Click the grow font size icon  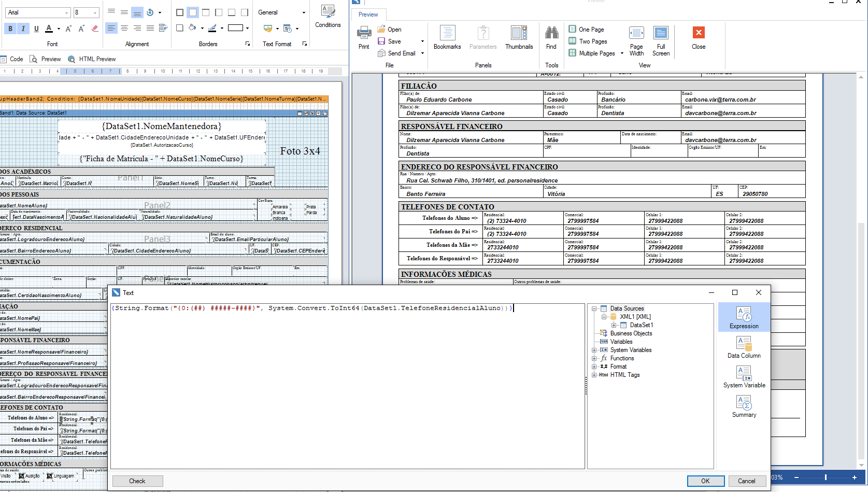(69, 29)
